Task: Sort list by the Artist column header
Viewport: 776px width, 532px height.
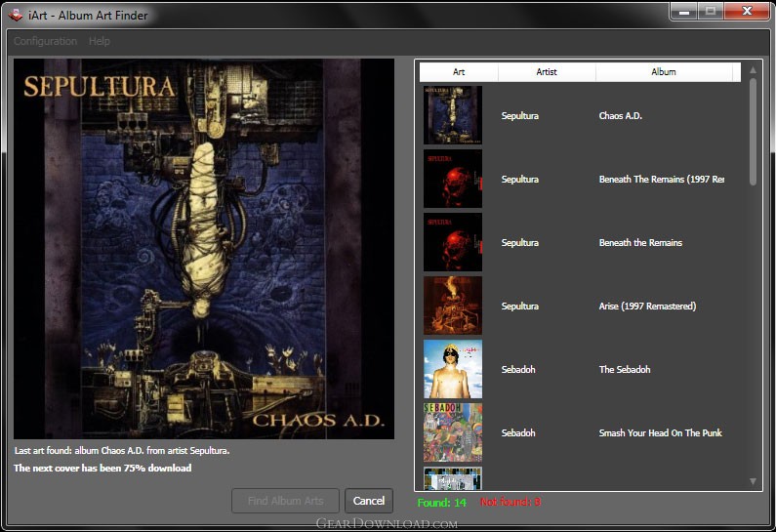Action: 547,72
